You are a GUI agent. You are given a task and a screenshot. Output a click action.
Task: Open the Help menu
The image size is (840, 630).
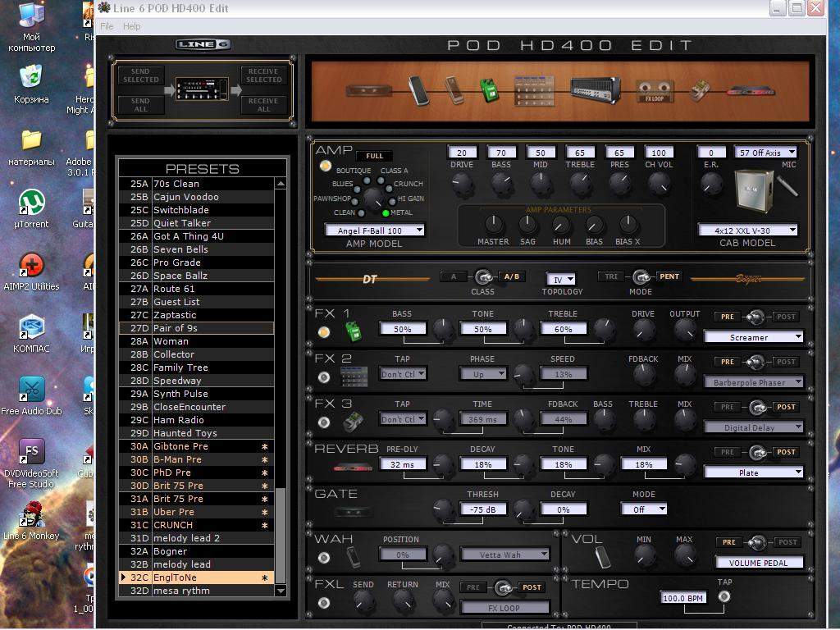[x=131, y=26]
